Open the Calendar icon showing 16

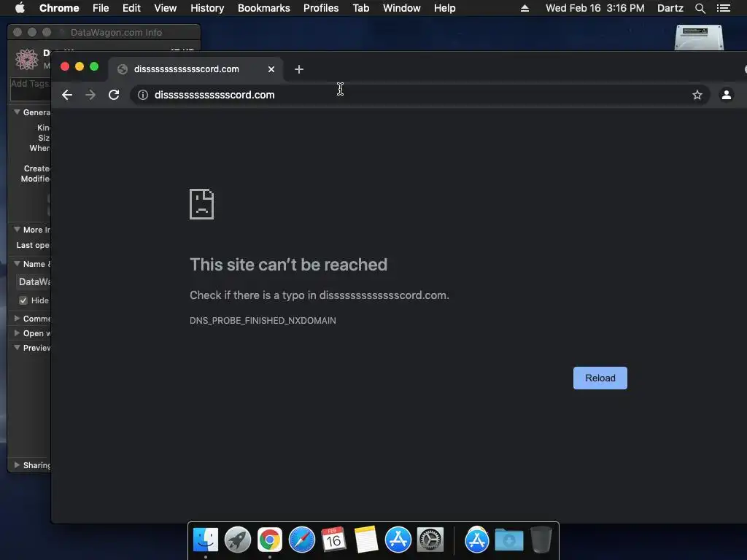tap(333, 540)
